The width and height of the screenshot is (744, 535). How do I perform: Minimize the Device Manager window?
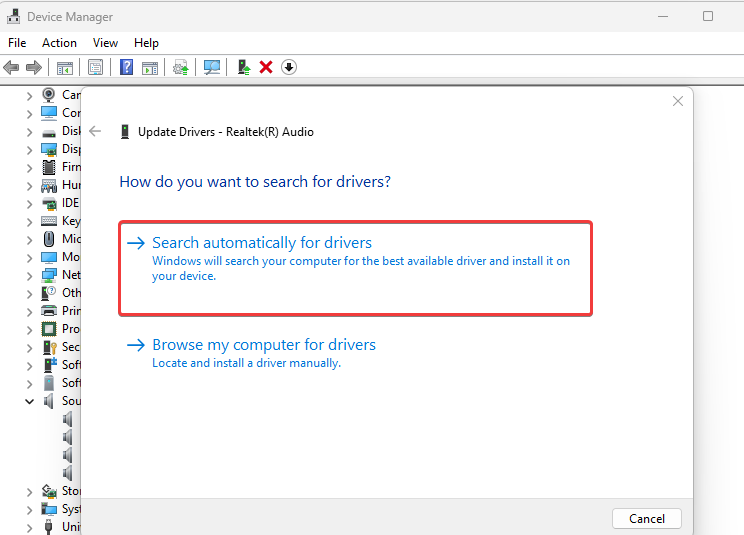coord(663,16)
